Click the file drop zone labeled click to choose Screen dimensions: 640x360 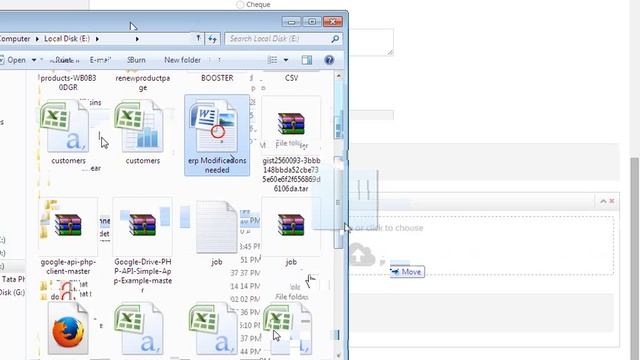(x=482, y=246)
